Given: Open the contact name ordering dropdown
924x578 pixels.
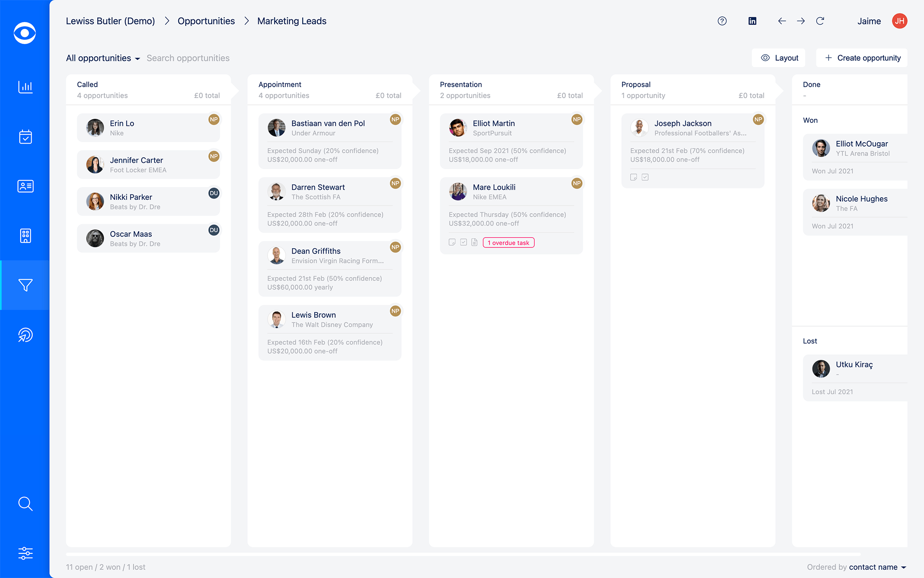Looking at the screenshot, I should (876, 567).
